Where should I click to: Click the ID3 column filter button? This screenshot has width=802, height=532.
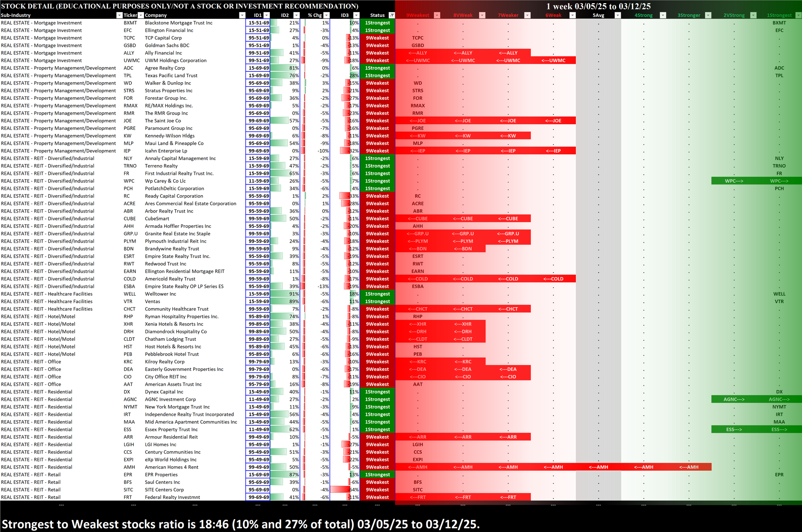click(x=356, y=15)
